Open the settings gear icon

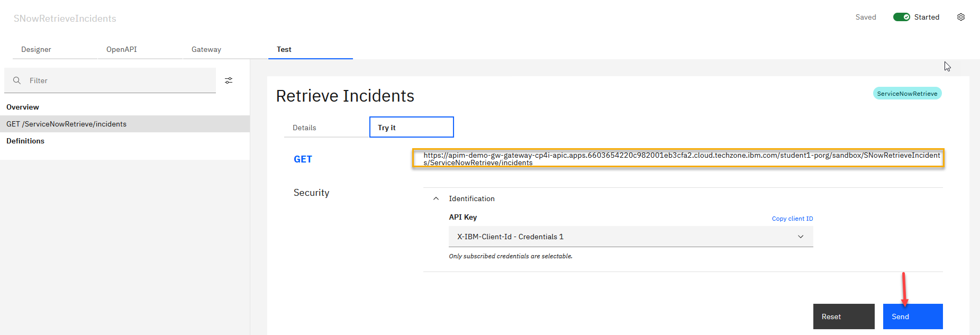[960, 17]
